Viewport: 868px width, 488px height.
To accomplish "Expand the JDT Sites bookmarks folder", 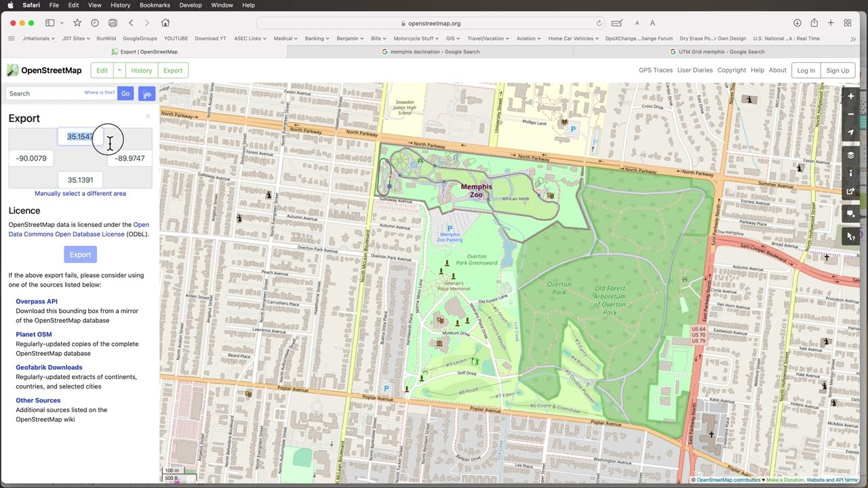I will [x=76, y=39].
